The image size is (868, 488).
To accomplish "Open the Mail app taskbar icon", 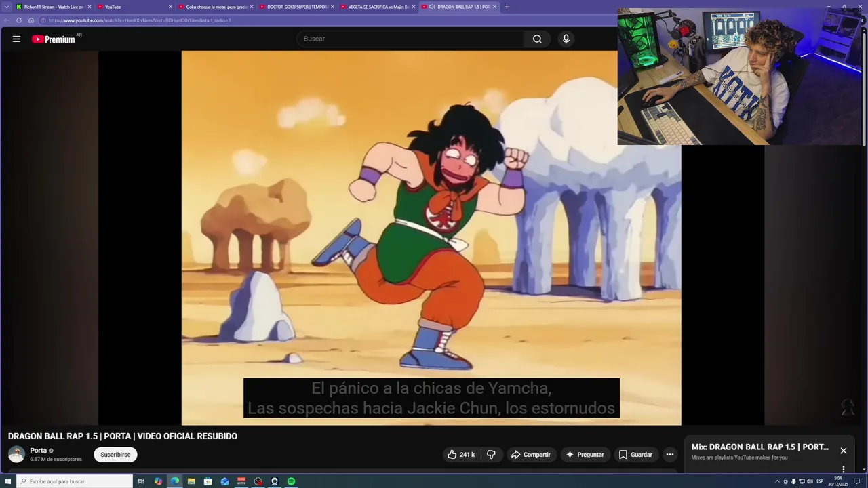I will tap(224, 481).
